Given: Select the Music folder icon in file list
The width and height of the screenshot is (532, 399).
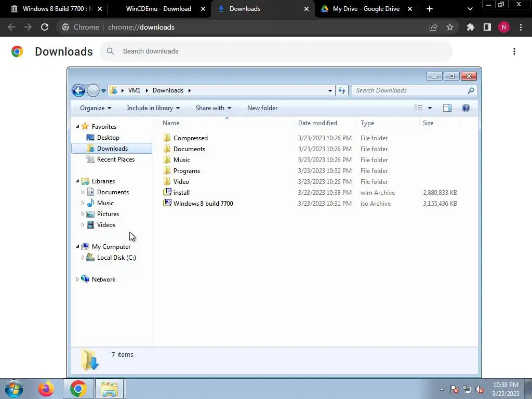Looking at the screenshot, I should 167,159.
